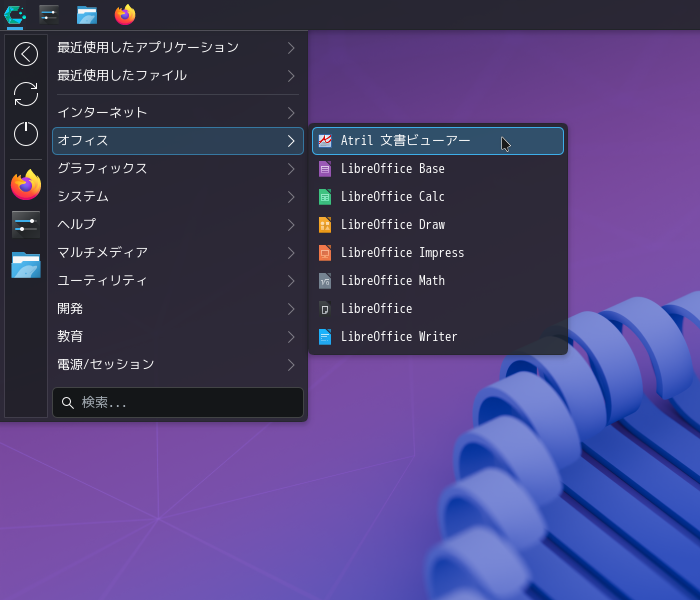Click the 検索 search field
This screenshot has width=700, height=600.
[178, 403]
